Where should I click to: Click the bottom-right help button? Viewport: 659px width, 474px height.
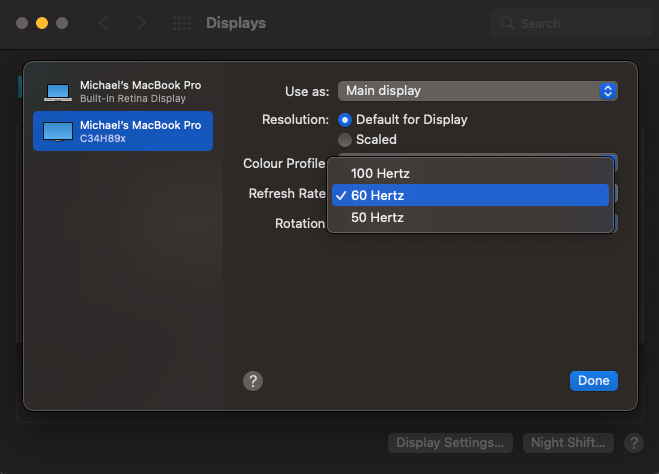[x=633, y=443]
